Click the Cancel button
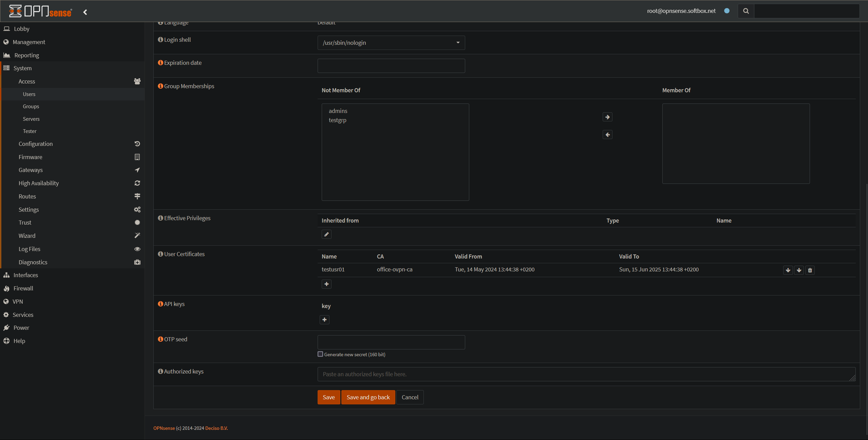The height and width of the screenshot is (440, 868). [x=410, y=397]
